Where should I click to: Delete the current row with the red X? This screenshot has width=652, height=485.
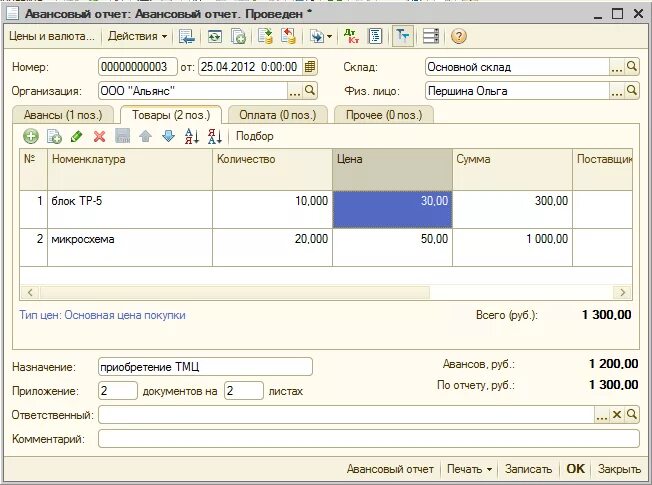click(99, 136)
